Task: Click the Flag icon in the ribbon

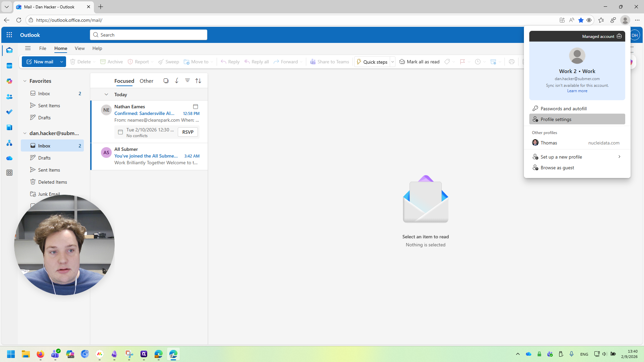Action: point(463,62)
